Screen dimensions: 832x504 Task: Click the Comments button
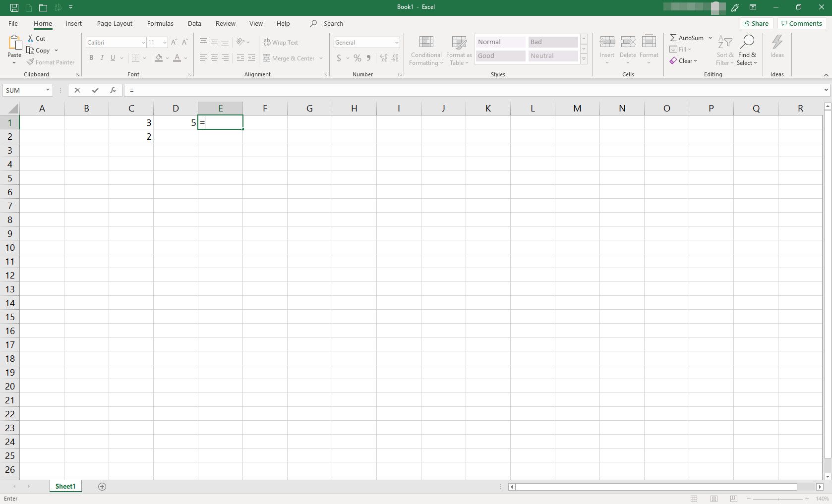pos(802,23)
